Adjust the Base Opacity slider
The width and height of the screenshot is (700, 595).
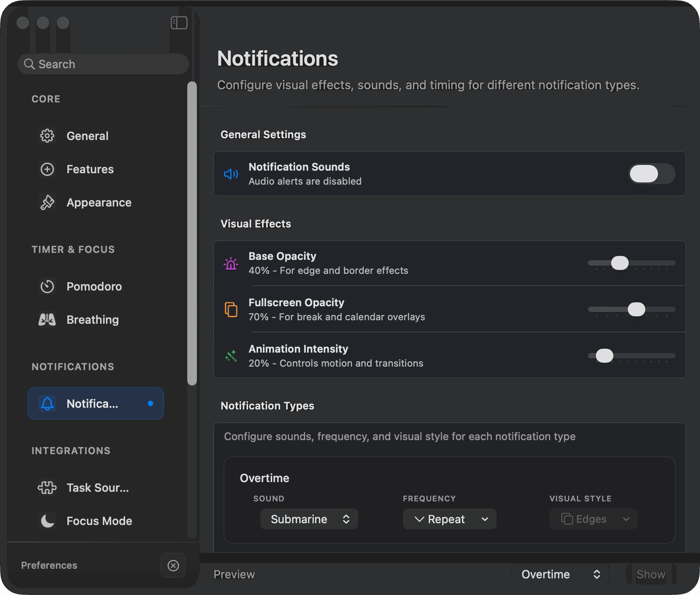(631, 263)
